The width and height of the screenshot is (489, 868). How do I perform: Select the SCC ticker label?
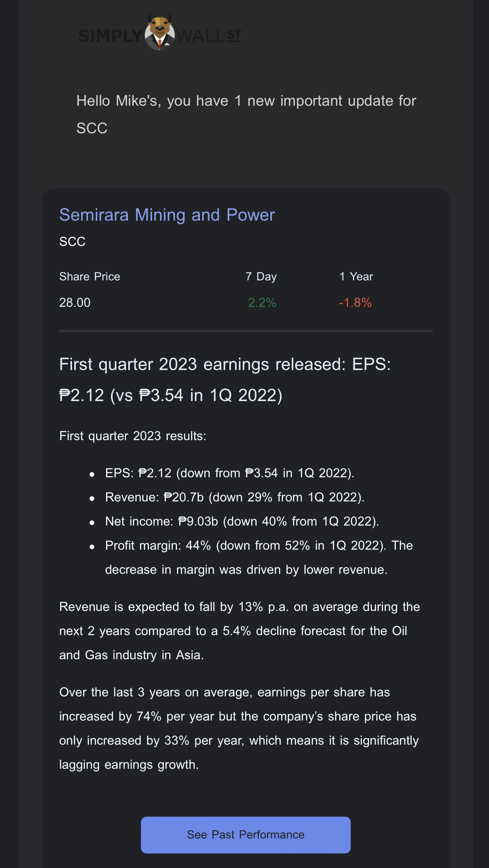click(x=72, y=241)
